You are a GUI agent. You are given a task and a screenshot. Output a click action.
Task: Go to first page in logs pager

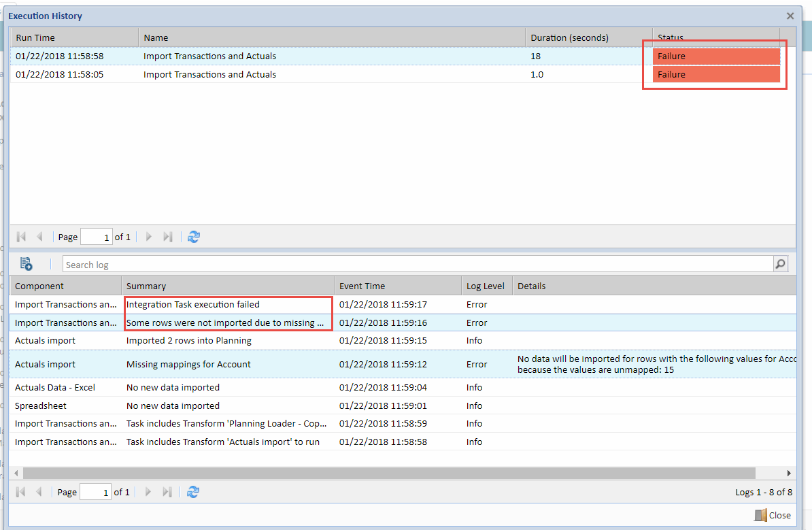[x=20, y=492]
